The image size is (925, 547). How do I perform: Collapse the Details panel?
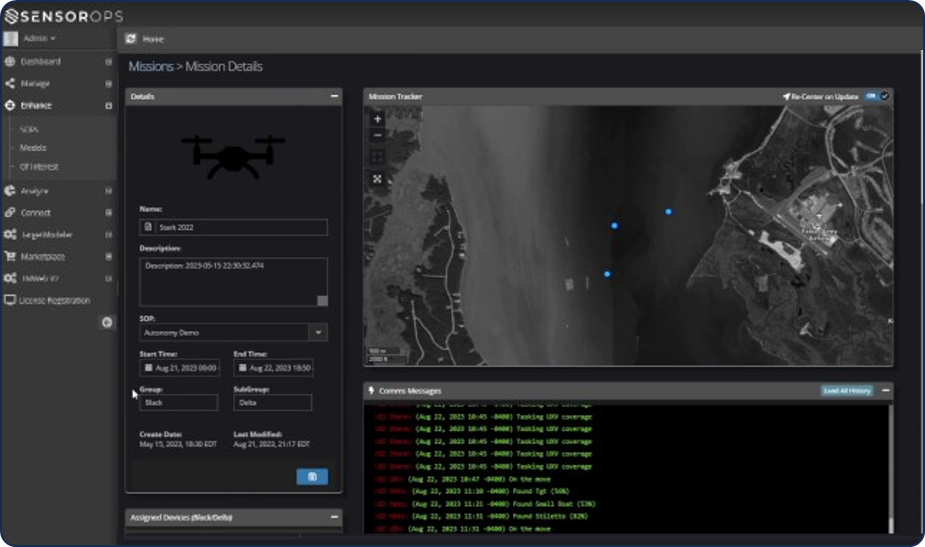[334, 96]
